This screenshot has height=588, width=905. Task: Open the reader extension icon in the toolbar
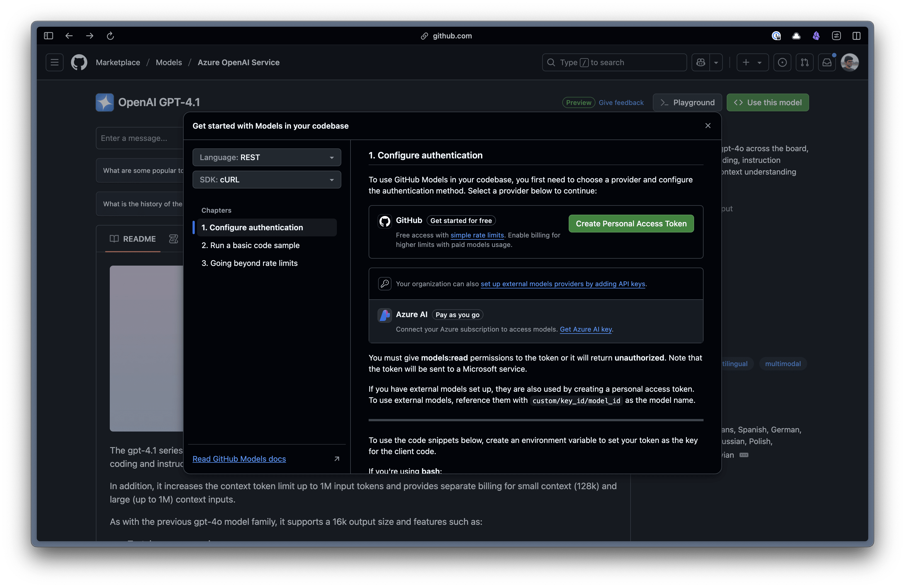coord(836,36)
